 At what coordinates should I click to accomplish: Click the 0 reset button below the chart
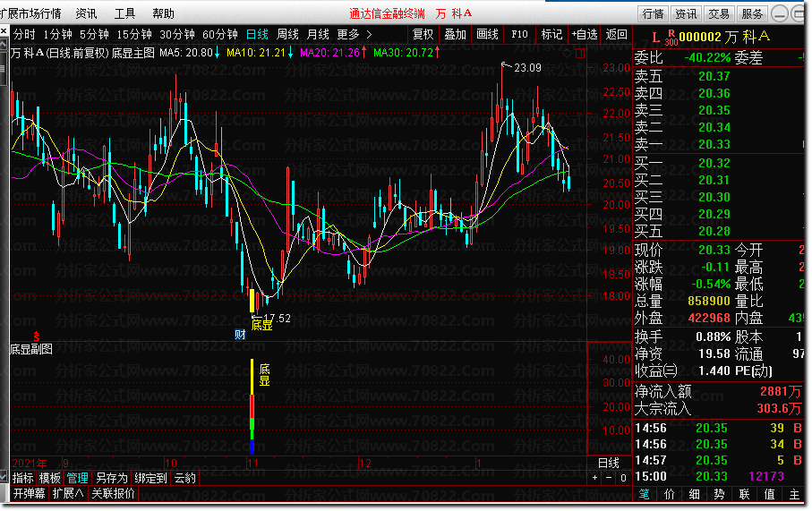[x=623, y=477]
